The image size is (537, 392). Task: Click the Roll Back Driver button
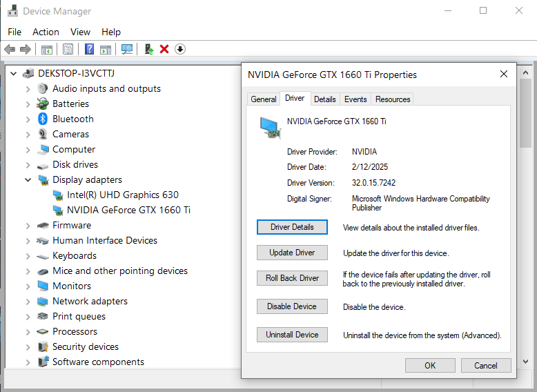click(x=292, y=278)
